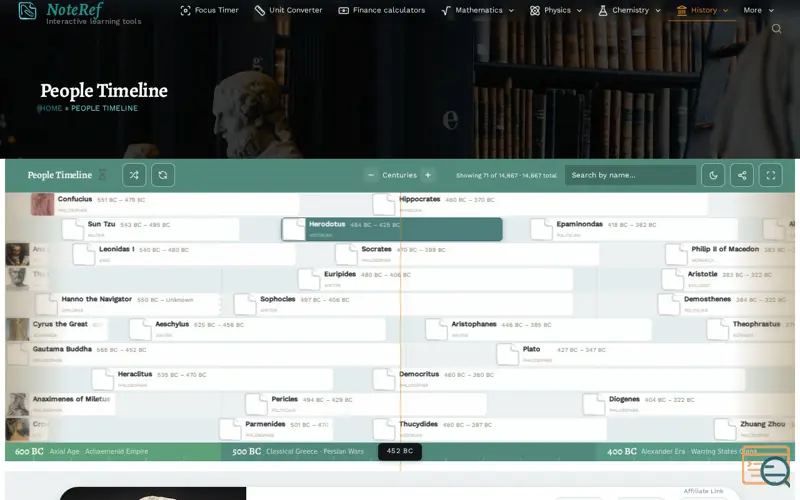
Task: Open the Theophrastus card
Action: click(x=751, y=329)
